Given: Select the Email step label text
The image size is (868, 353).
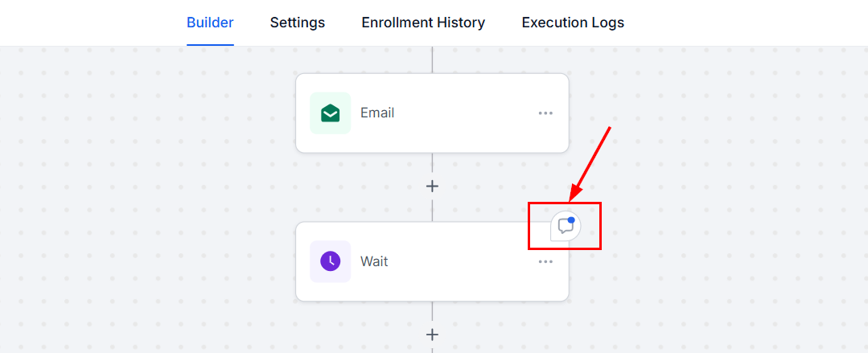Looking at the screenshot, I should tap(377, 113).
